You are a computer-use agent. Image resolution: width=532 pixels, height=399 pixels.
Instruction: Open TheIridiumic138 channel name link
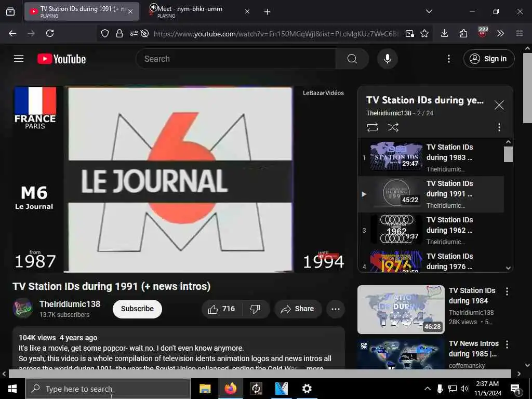click(x=70, y=304)
